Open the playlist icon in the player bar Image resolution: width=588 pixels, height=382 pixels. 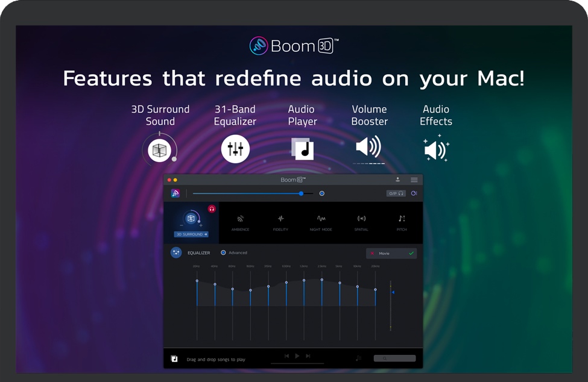pyautogui.click(x=358, y=359)
